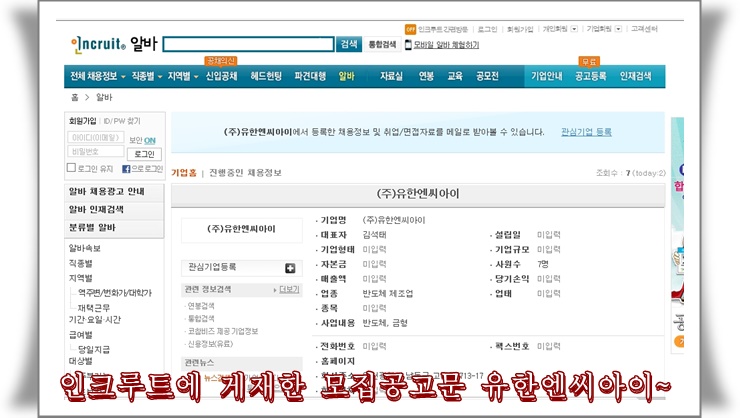Click 더보기 in 관련 정보검색
The image size is (740, 418).
point(289,289)
